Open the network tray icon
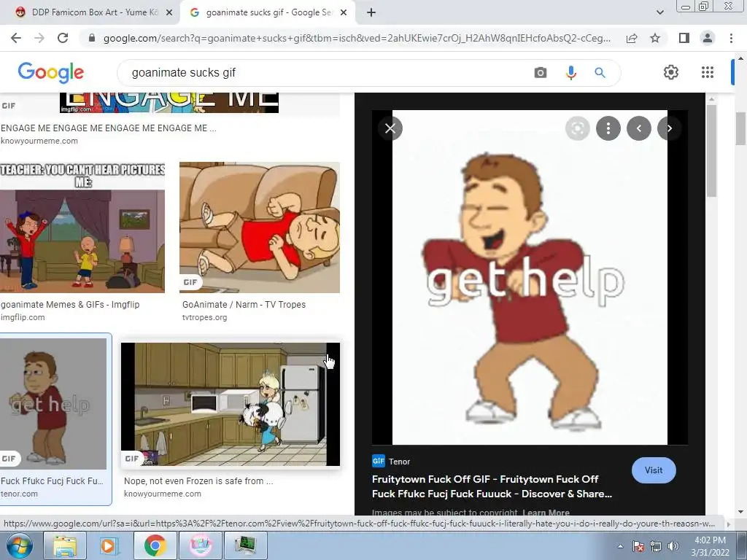 [x=656, y=546]
